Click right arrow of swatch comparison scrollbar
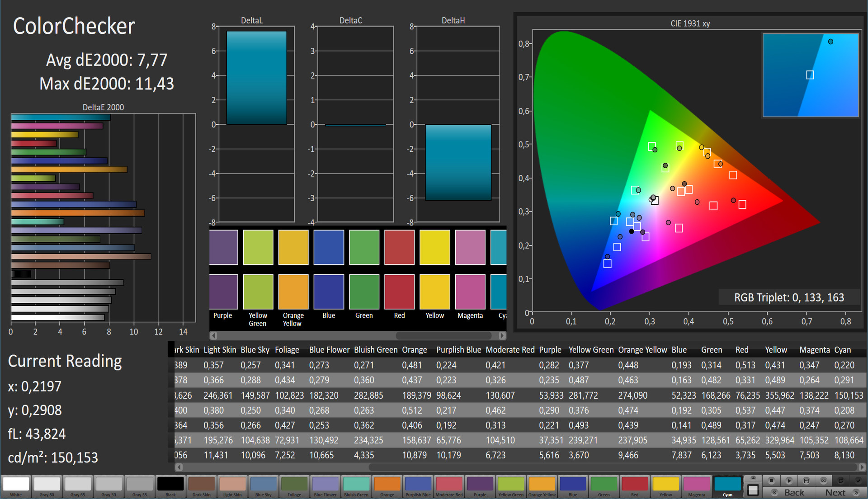 [x=502, y=335]
